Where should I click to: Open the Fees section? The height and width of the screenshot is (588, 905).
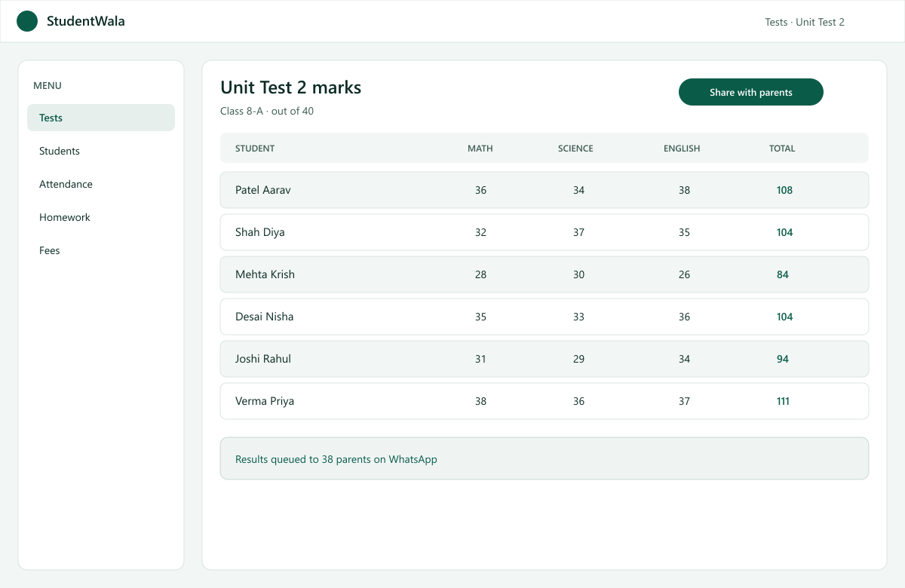click(x=101, y=250)
